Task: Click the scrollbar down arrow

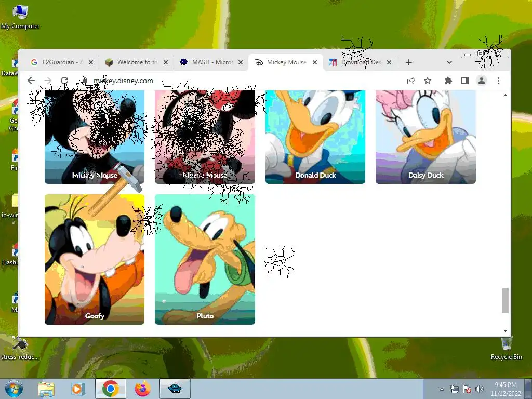Action: (505, 331)
